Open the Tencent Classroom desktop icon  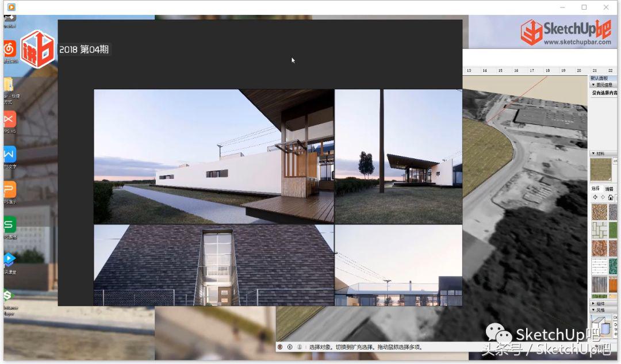10,260
